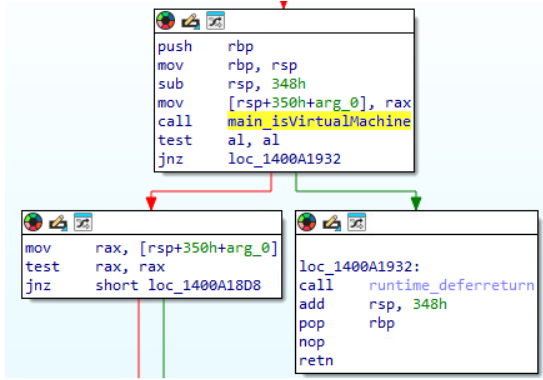Set node color for loc_1400A1932 block
543x380 pixels.
pos(307,222)
